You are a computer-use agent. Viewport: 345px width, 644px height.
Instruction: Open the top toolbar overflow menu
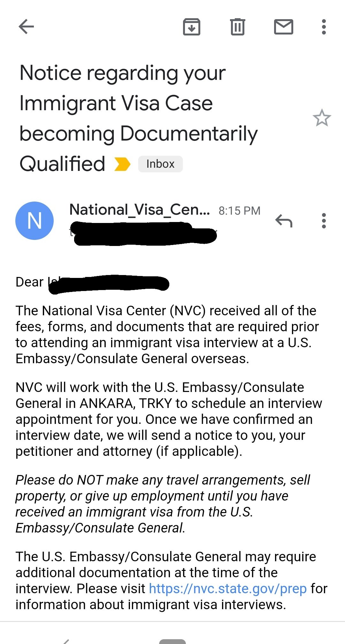coord(324,27)
